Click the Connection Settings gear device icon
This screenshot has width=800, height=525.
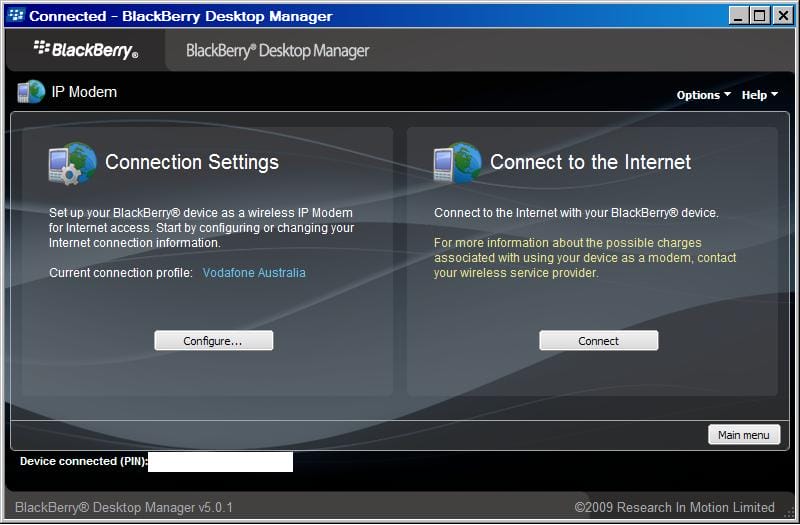[72, 163]
